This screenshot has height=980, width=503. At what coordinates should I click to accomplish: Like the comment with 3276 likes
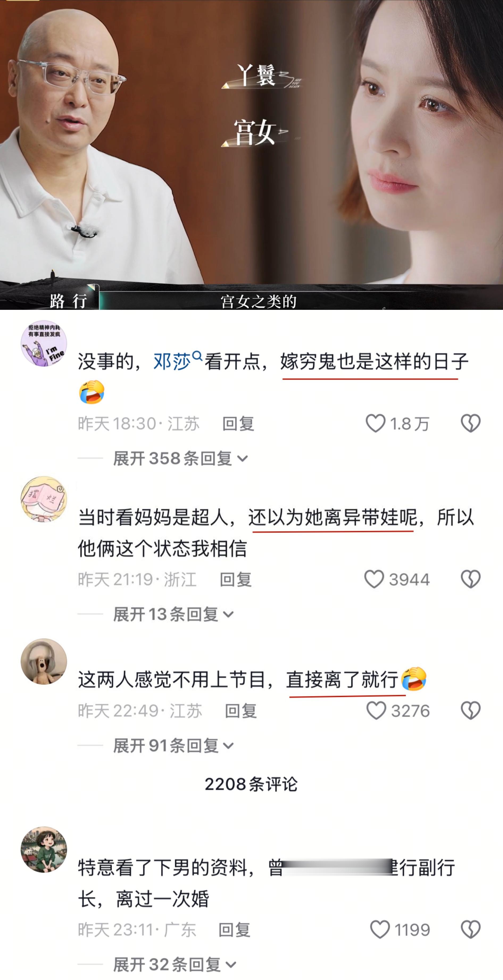click(376, 710)
